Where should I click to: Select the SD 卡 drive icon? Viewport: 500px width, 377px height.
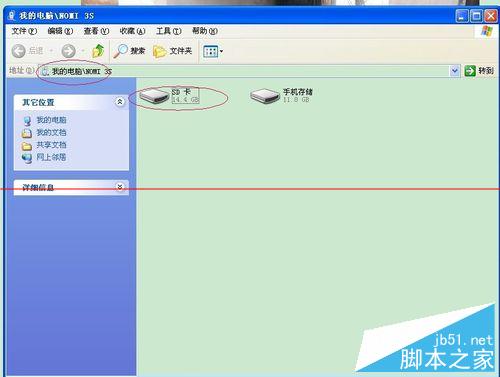pos(154,96)
